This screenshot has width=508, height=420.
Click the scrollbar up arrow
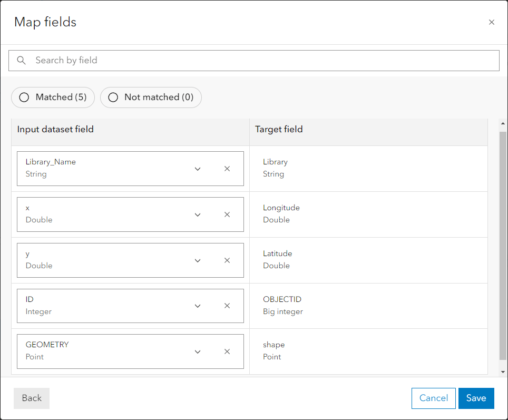pyautogui.click(x=503, y=124)
